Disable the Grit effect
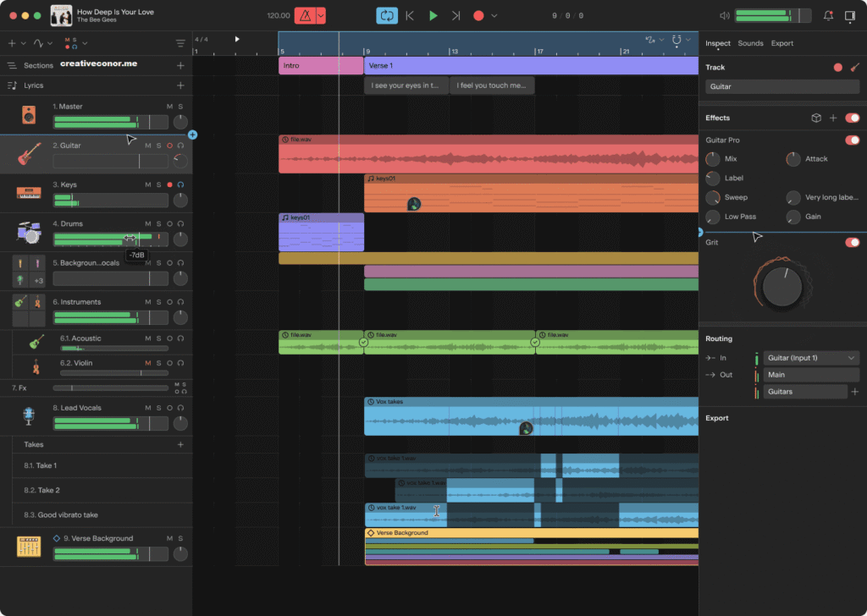 pos(852,242)
